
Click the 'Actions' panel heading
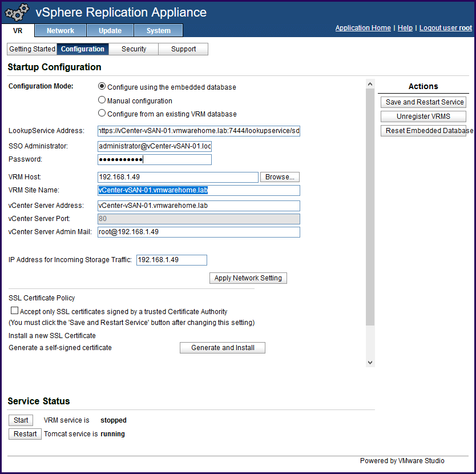(423, 86)
